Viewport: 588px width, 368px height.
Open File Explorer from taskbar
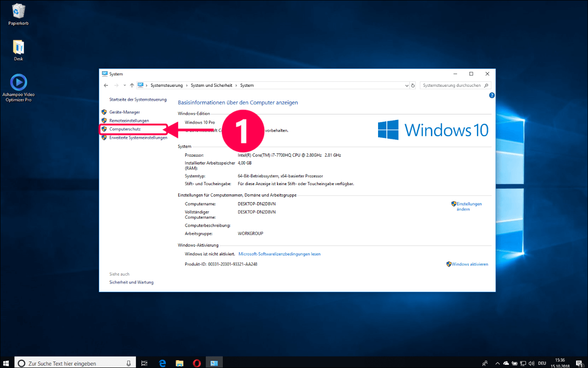click(x=180, y=363)
